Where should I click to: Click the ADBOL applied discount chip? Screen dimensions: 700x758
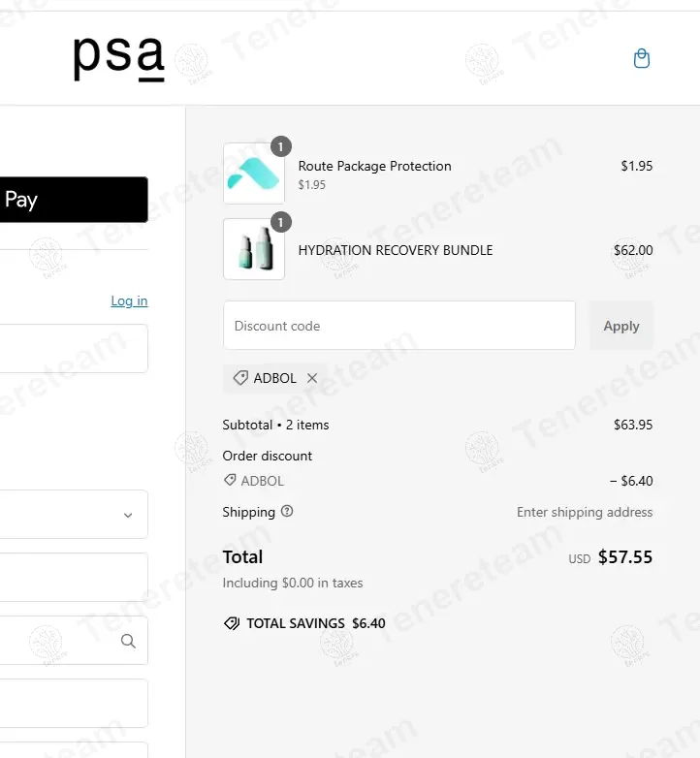[x=266, y=378]
